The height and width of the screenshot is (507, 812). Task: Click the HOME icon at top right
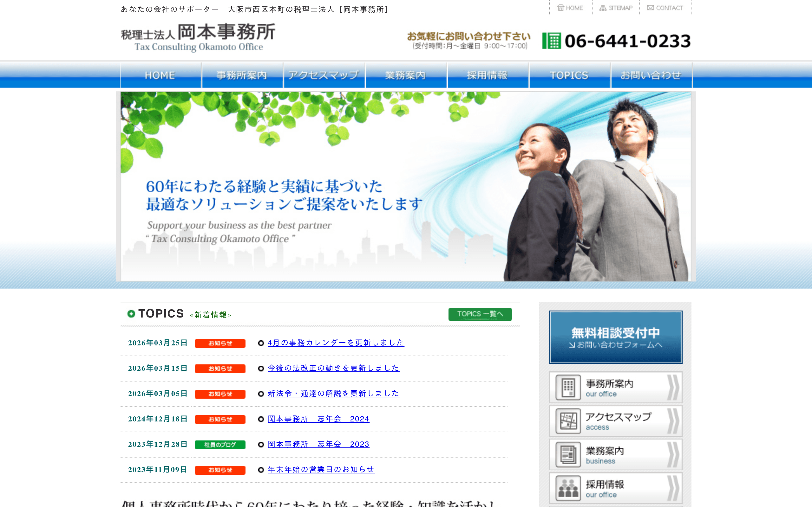tap(561, 7)
